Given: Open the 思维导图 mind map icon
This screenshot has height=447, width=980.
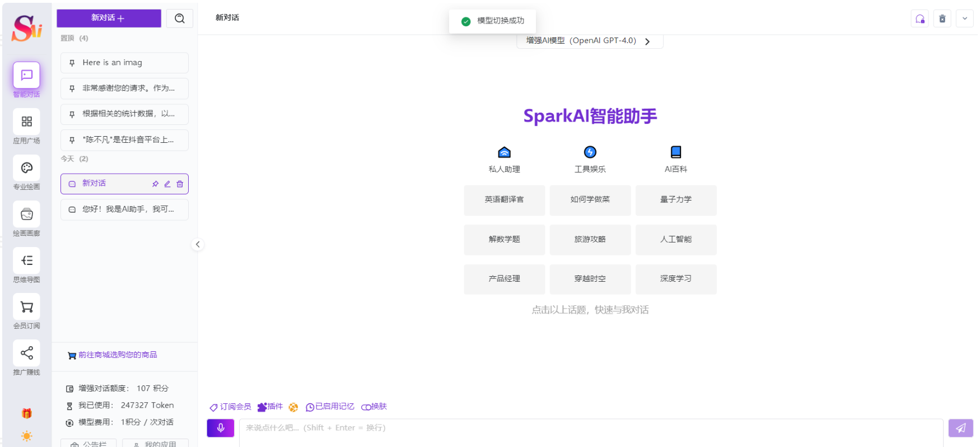Looking at the screenshot, I should tap(26, 260).
